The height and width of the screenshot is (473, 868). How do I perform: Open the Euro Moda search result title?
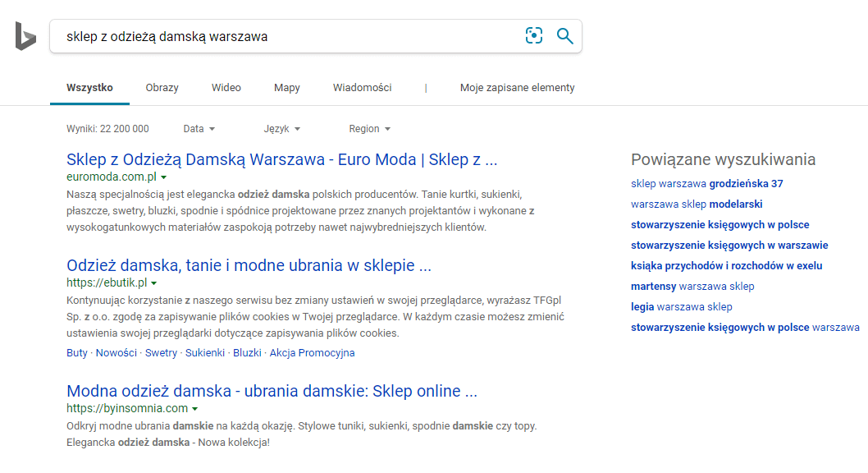click(x=281, y=159)
